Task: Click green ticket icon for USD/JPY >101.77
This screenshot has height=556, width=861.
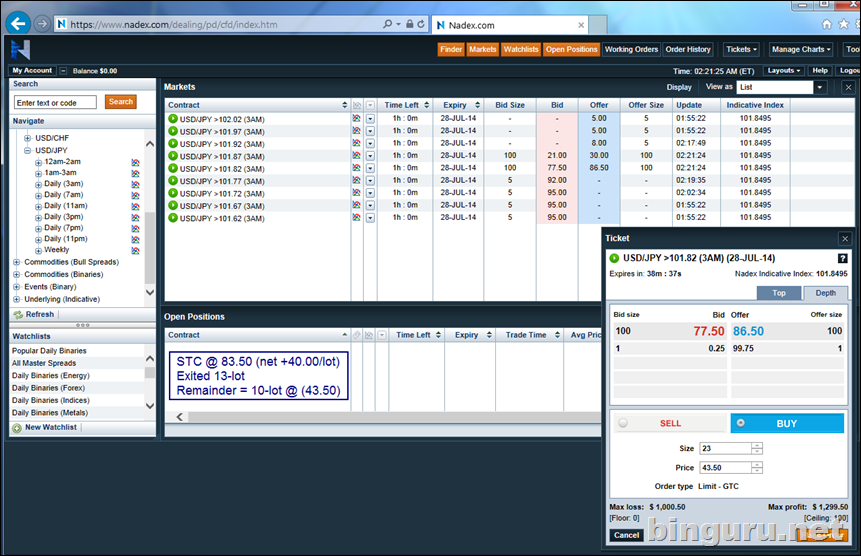Action: (173, 181)
